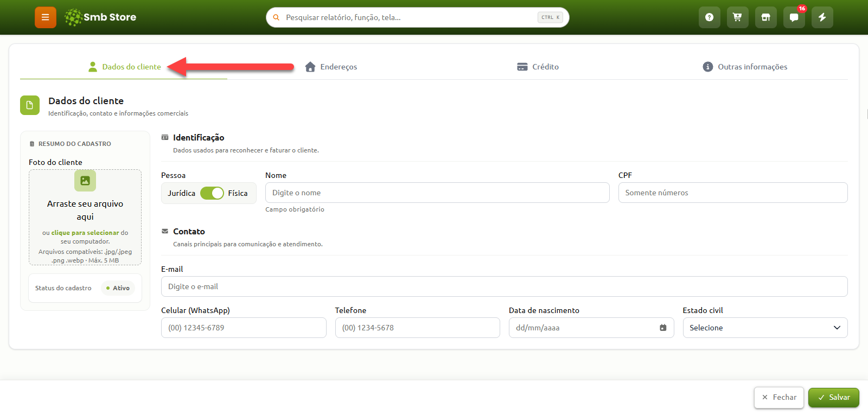The height and width of the screenshot is (415, 868).
Task: Click the Resumo do cadastro clipboard icon
Action: click(x=32, y=144)
